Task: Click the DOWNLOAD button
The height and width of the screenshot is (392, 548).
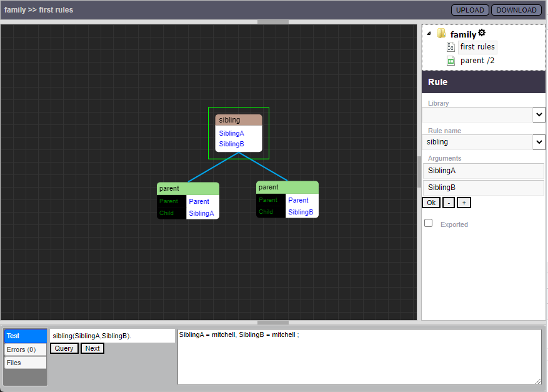Action: click(516, 10)
